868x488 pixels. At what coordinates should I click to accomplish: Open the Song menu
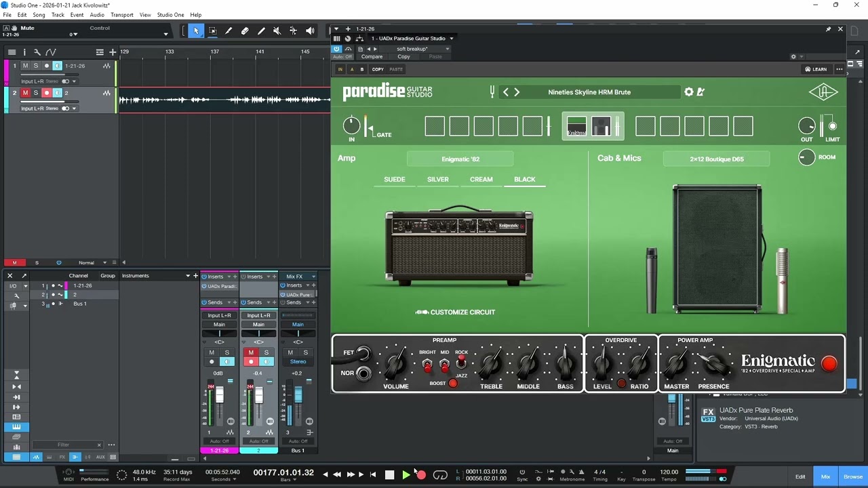[x=39, y=15]
